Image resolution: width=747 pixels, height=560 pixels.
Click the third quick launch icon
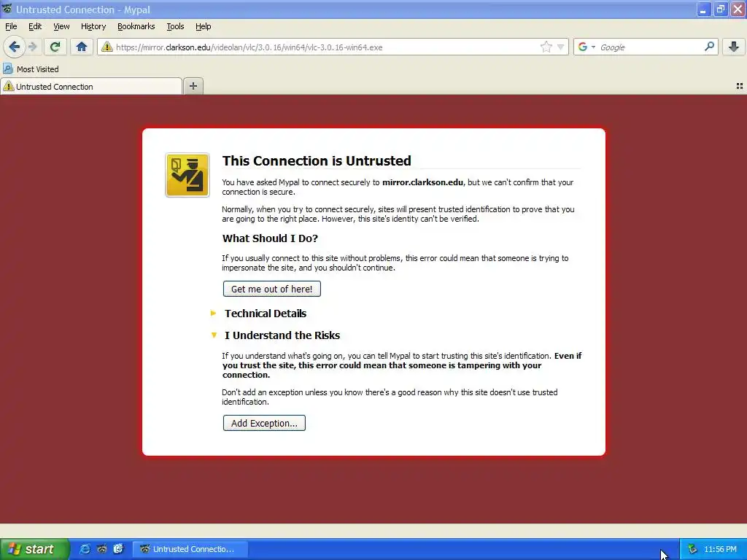pos(118,549)
